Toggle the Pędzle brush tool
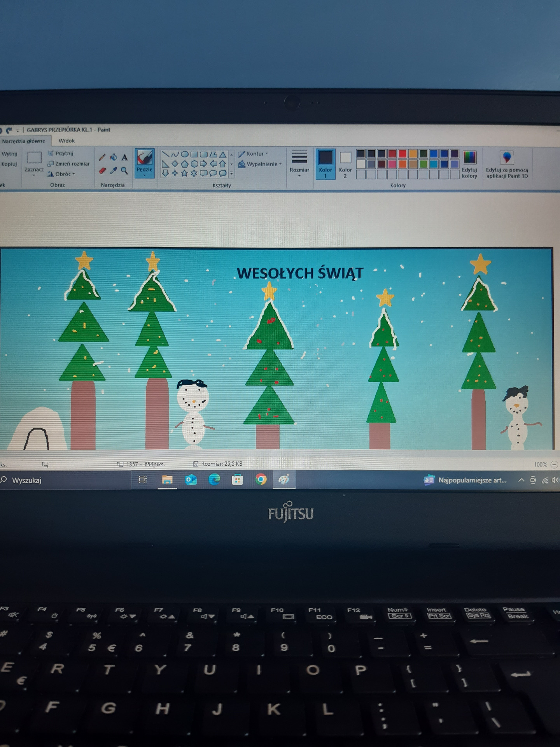Image resolution: width=560 pixels, height=747 pixels. tap(145, 163)
